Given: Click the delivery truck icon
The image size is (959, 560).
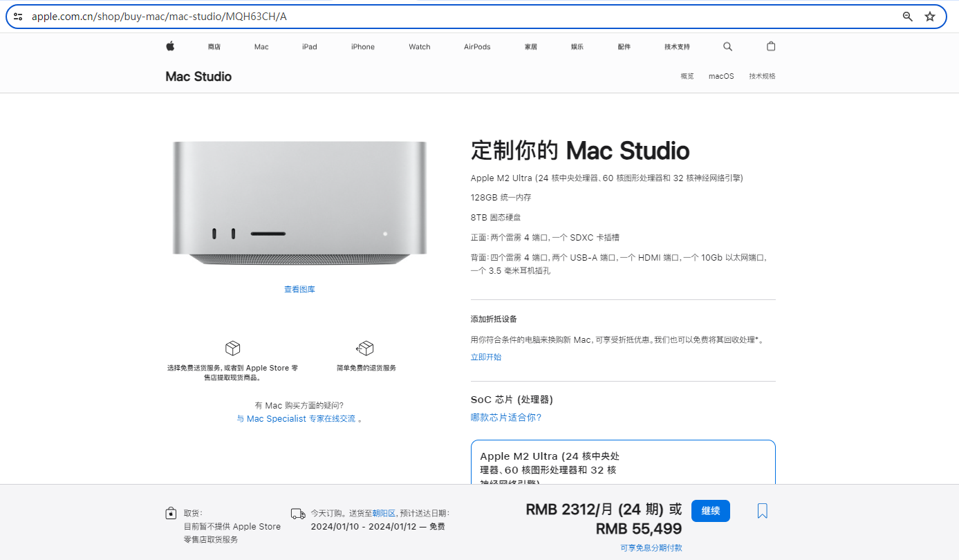Looking at the screenshot, I should (298, 514).
